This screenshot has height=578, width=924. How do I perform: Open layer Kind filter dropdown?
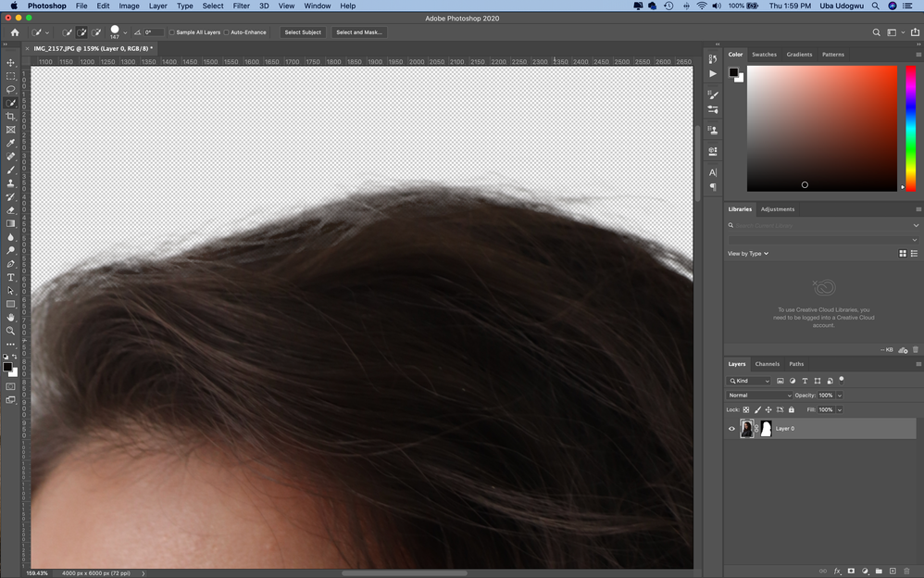(749, 381)
